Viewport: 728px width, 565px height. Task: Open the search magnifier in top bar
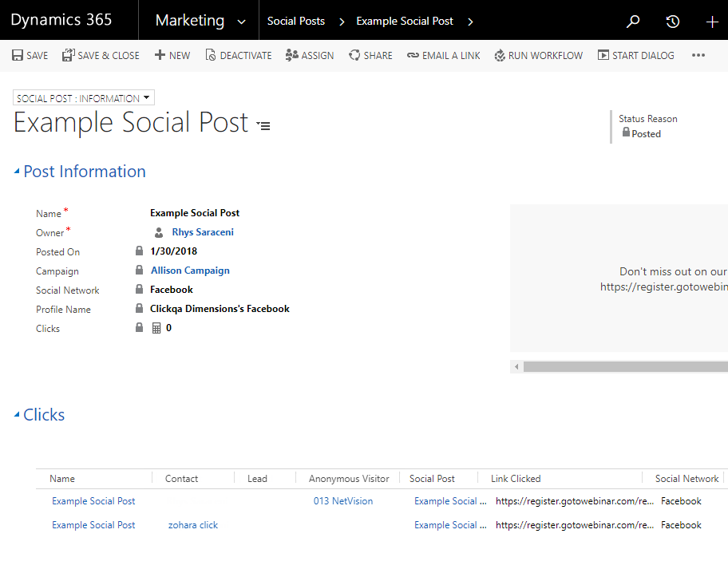(x=633, y=22)
